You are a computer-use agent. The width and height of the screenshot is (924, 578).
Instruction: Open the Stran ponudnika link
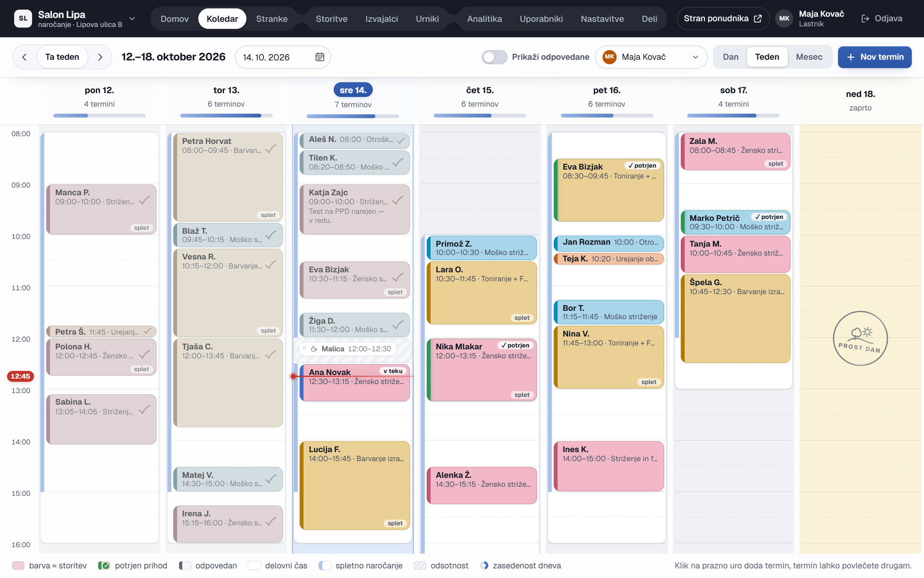[x=723, y=18]
